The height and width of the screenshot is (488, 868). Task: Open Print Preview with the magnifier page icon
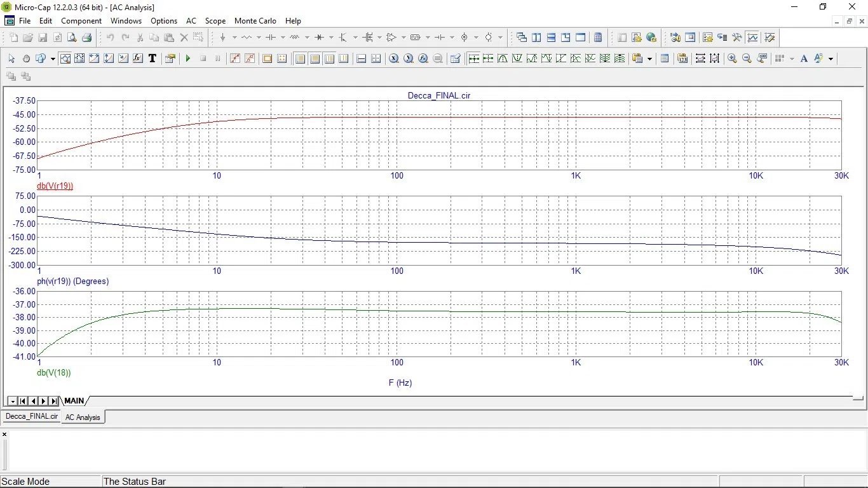[x=72, y=37]
